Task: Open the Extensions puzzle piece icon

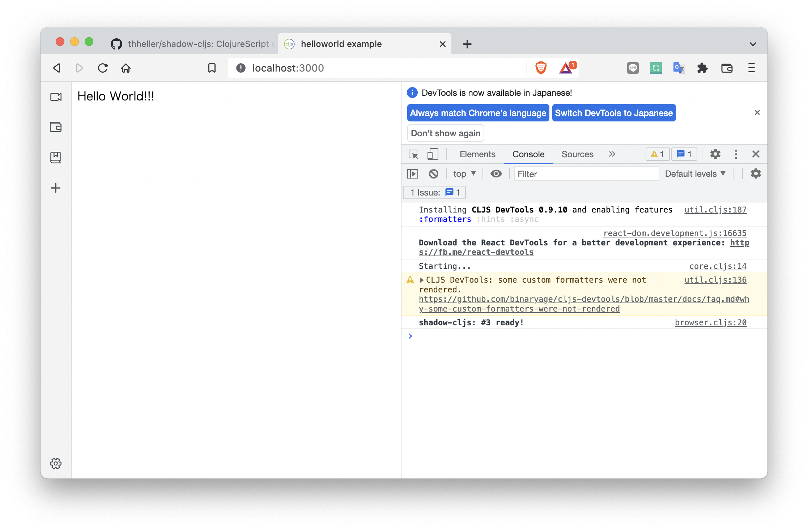Action: [702, 68]
